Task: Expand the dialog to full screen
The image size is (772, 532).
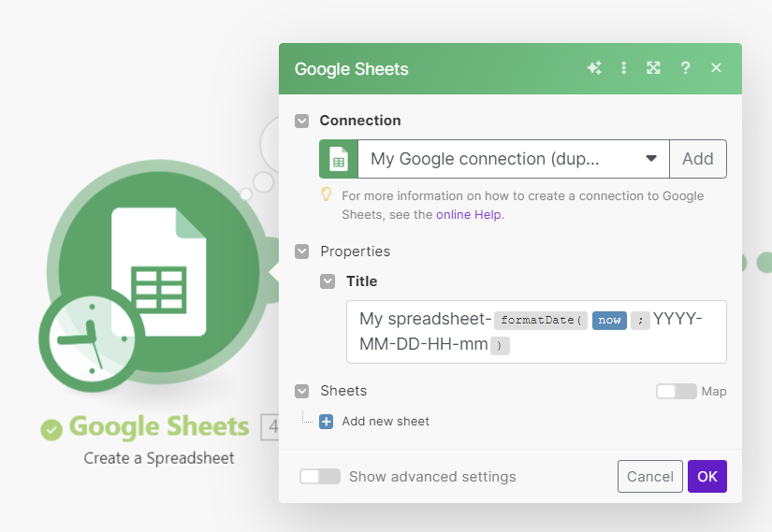Action: (654, 68)
